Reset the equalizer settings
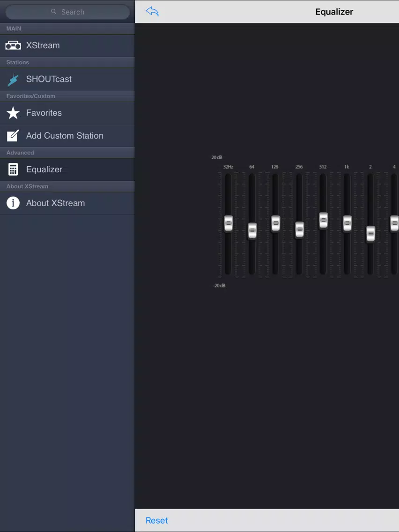 coord(157,520)
